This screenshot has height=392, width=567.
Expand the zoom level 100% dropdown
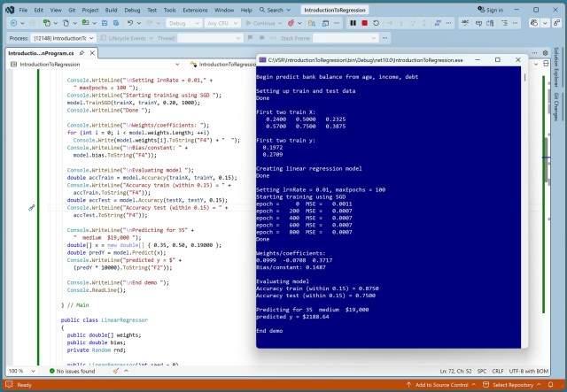click(19, 371)
